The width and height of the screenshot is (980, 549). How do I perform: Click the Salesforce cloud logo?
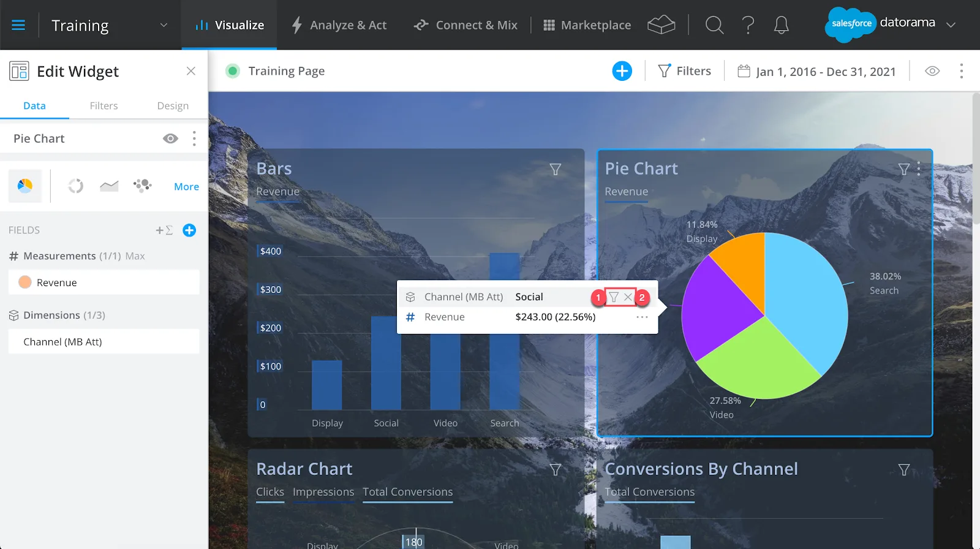pyautogui.click(x=850, y=25)
